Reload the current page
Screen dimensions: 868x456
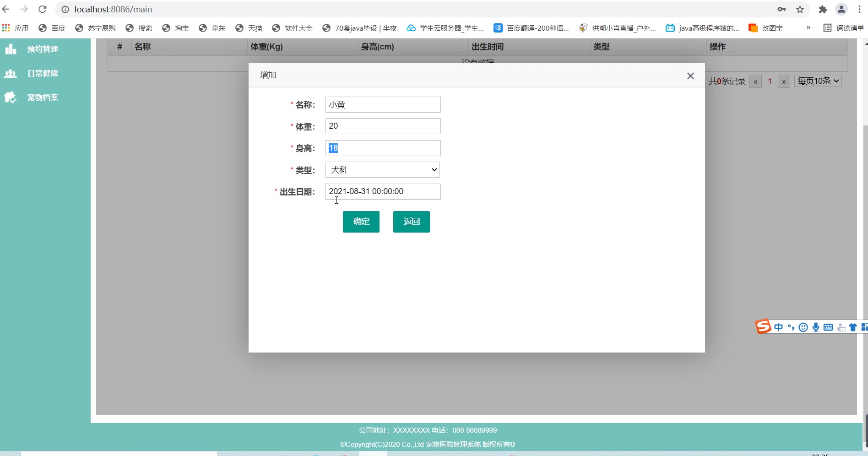[x=43, y=9]
